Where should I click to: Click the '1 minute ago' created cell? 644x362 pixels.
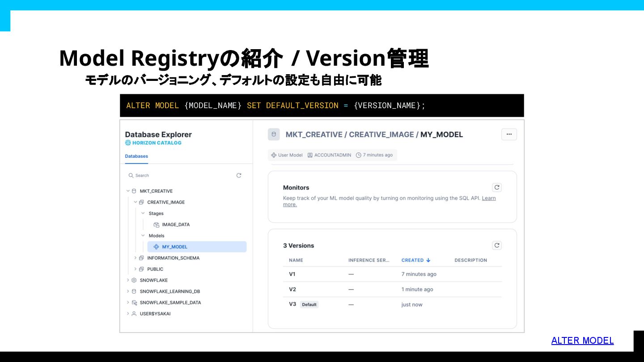(417, 290)
